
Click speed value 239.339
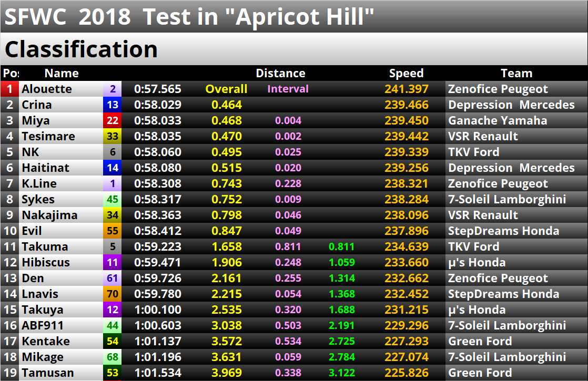click(x=407, y=152)
